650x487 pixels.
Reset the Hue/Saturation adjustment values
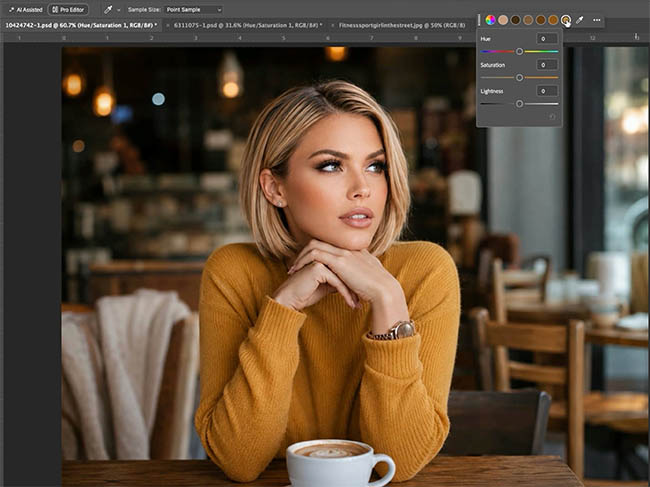552,117
